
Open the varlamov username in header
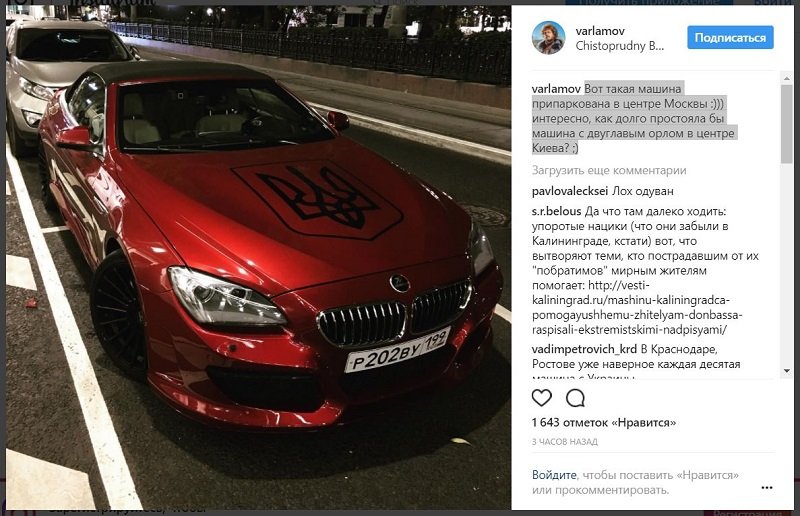point(600,31)
